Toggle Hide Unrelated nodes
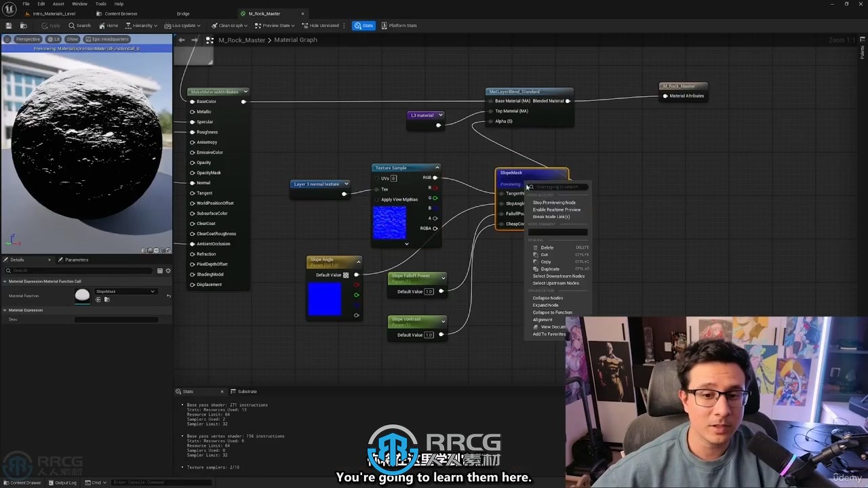The height and width of the screenshot is (488, 868). pos(321,26)
